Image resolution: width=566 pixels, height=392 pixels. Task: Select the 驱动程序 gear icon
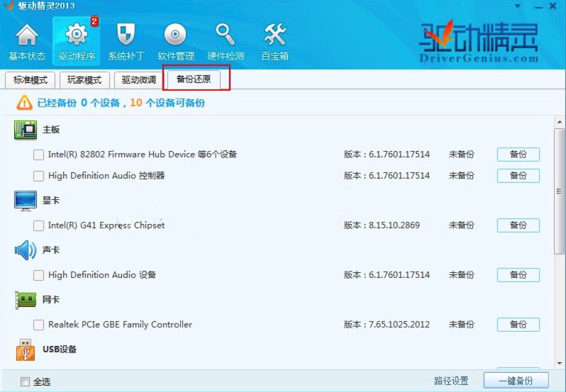pyautogui.click(x=76, y=41)
